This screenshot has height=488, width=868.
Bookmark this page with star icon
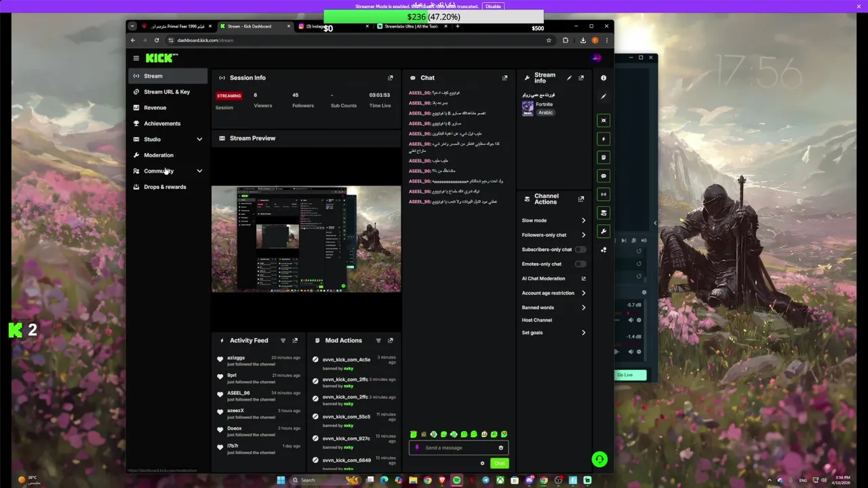(x=549, y=40)
